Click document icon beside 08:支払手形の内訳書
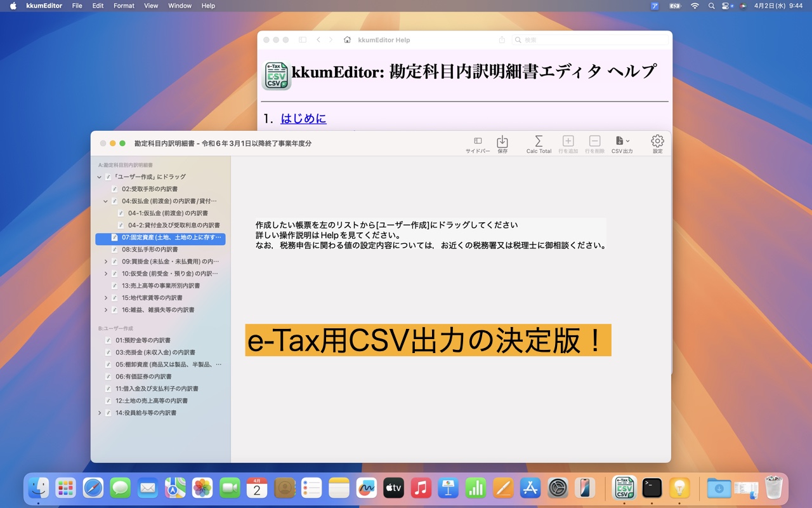812x508 pixels. [115, 250]
